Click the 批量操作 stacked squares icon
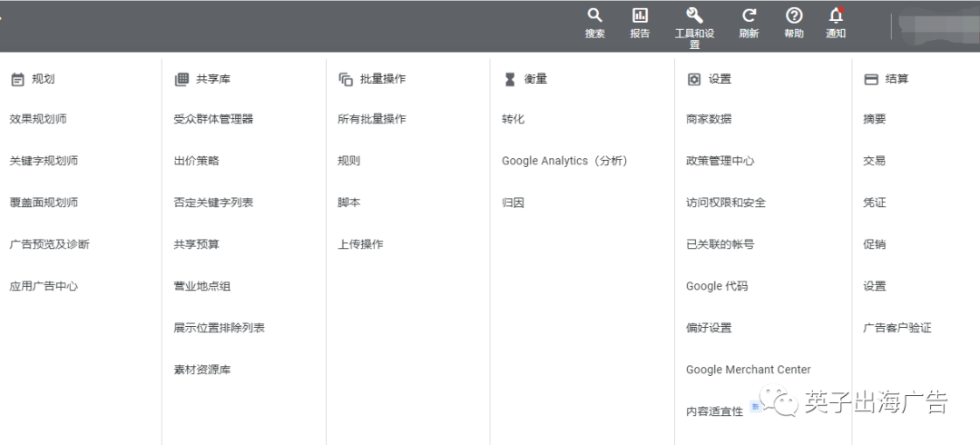Image resolution: width=980 pixels, height=445 pixels. [x=346, y=80]
